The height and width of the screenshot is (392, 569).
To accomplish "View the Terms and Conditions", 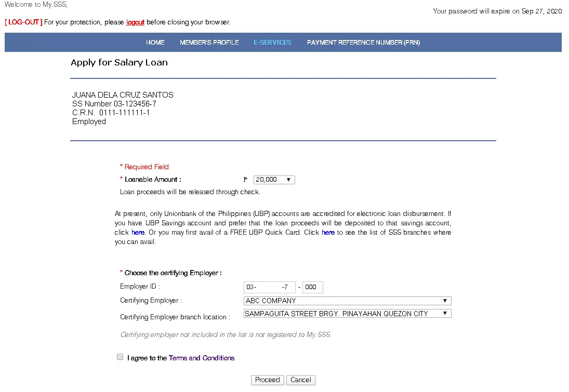I will tap(202, 358).
